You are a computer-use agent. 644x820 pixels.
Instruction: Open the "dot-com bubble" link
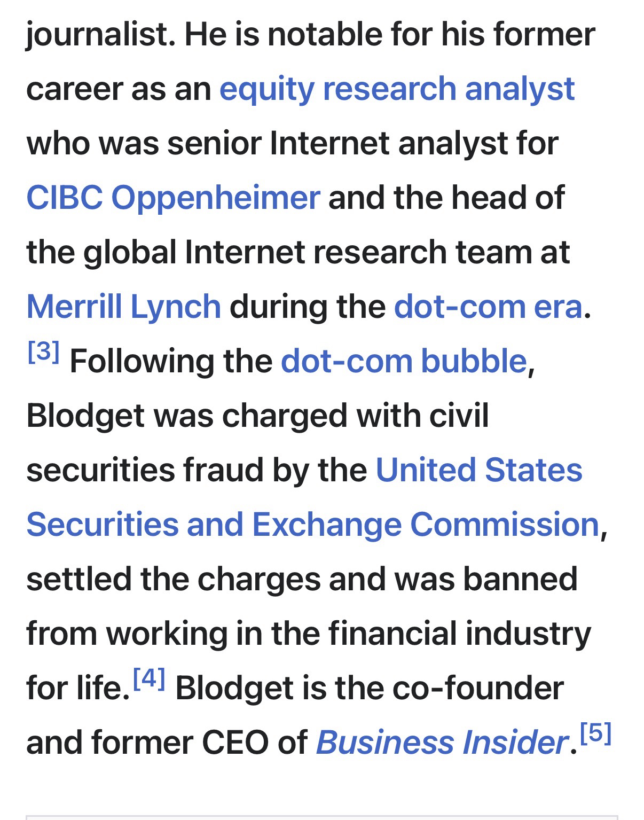404,361
